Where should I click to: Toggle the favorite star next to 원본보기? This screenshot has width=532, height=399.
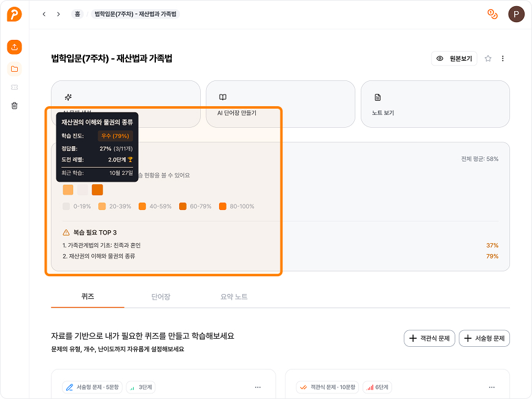488,58
